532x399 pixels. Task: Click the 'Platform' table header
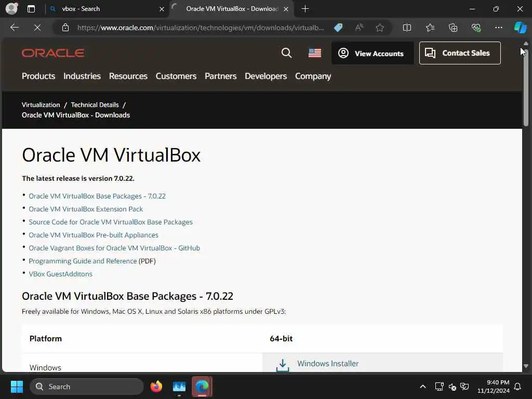(x=46, y=339)
